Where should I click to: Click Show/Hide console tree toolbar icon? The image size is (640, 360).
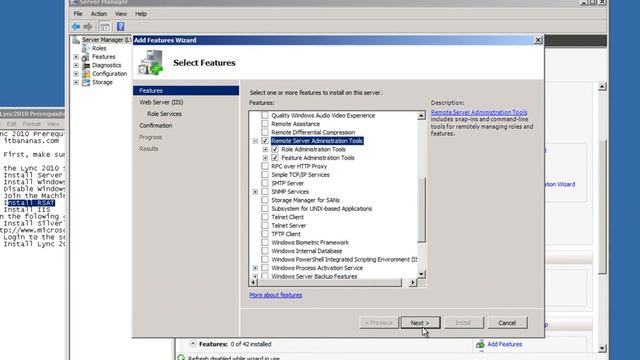pyautogui.click(x=105, y=27)
